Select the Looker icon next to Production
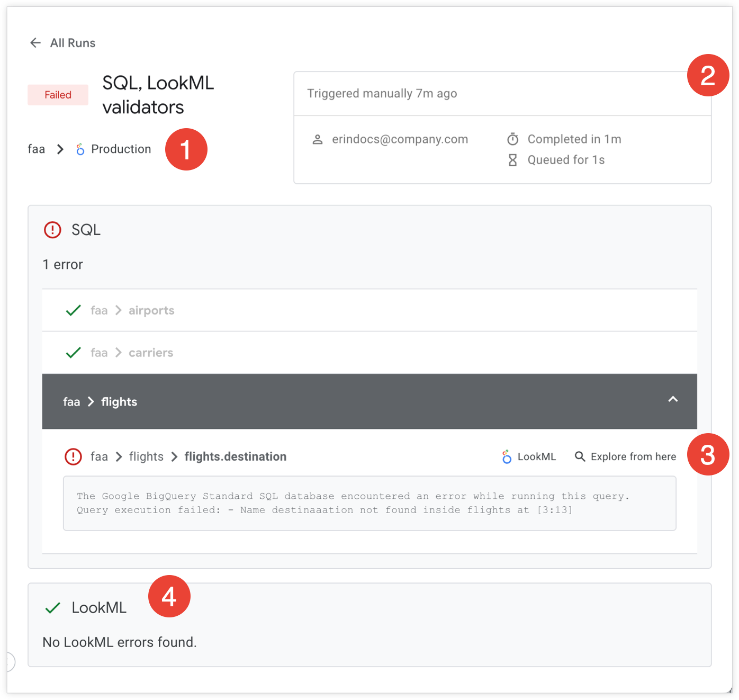This screenshot has height=700, width=739. [80, 149]
